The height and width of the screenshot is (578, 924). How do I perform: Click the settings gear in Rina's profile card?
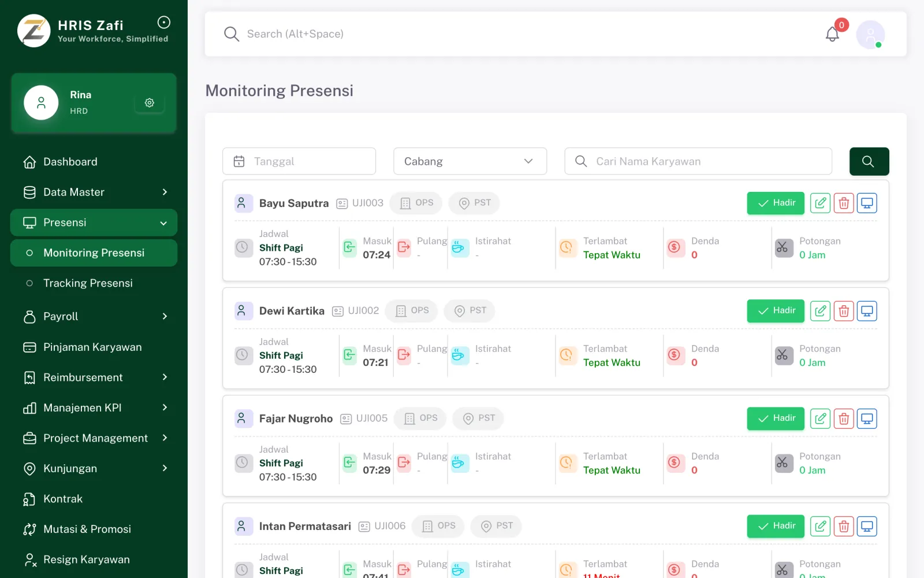click(150, 103)
